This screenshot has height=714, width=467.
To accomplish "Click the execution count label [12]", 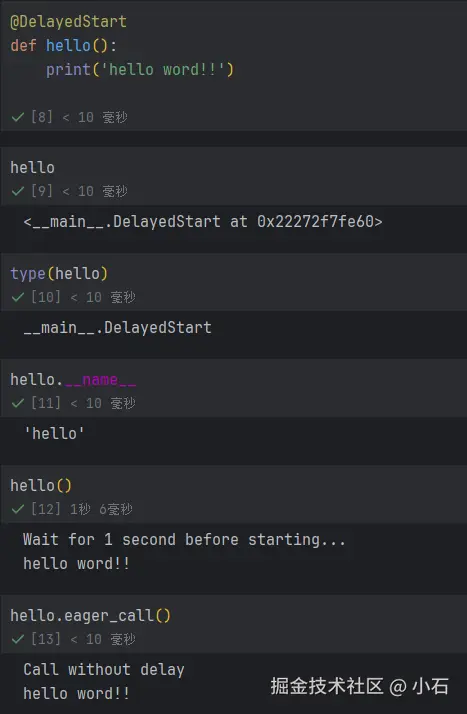I will tap(46, 509).
